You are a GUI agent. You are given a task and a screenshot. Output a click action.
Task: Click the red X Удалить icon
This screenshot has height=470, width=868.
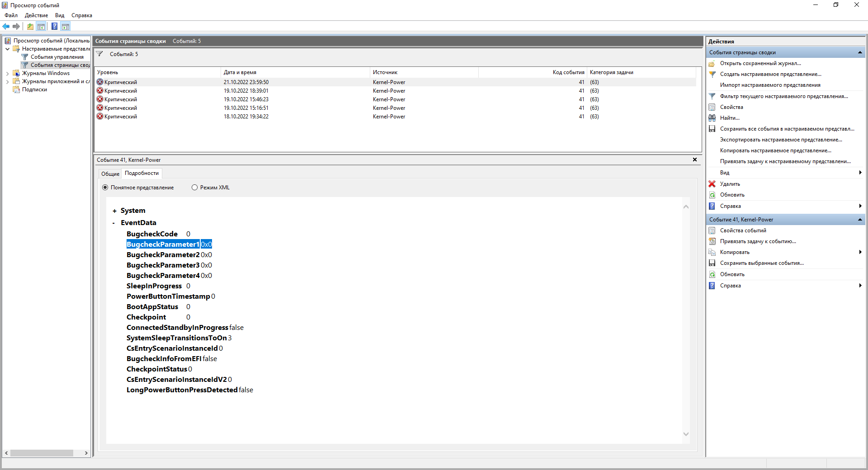pos(712,184)
